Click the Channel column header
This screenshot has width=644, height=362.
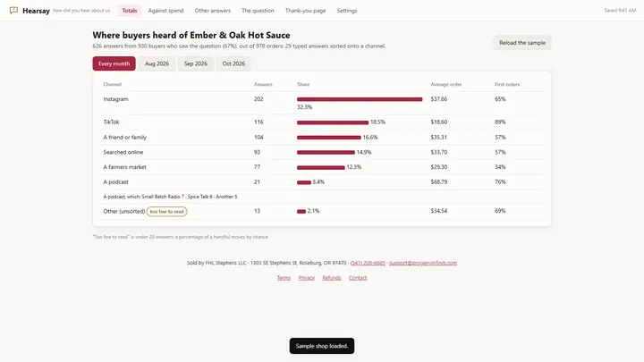tap(112, 84)
